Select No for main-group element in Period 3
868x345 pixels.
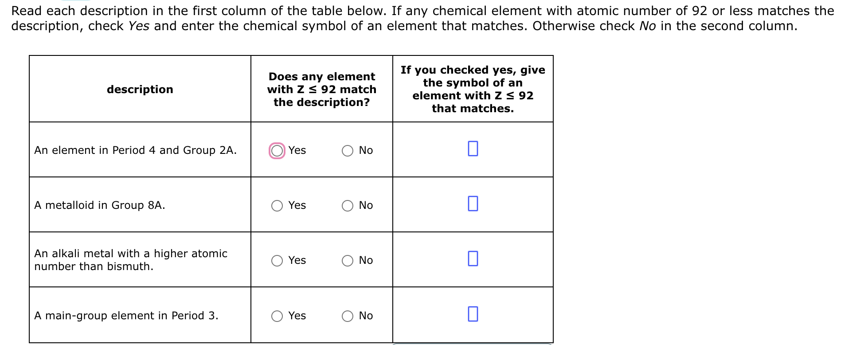(348, 316)
